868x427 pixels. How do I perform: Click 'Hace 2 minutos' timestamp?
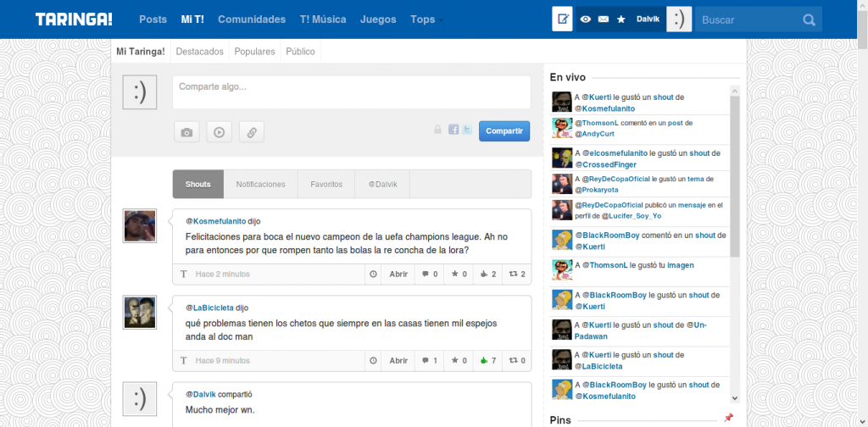pyautogui.click(x=223, y=274)
